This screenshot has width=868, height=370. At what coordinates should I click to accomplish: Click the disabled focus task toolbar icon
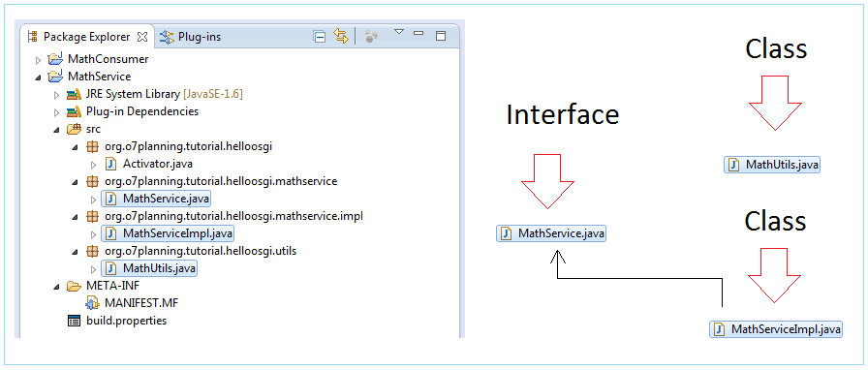pyautogui.click(x=371, y=37)
